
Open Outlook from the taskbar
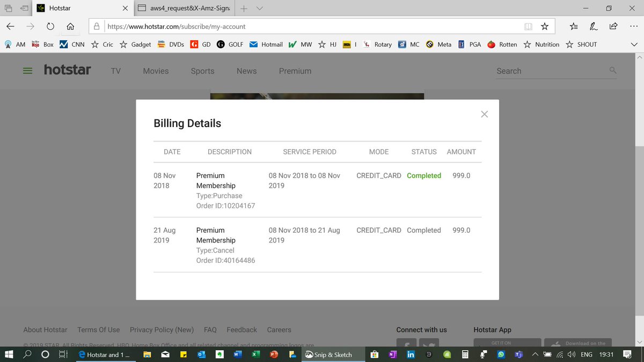(202, 354)
